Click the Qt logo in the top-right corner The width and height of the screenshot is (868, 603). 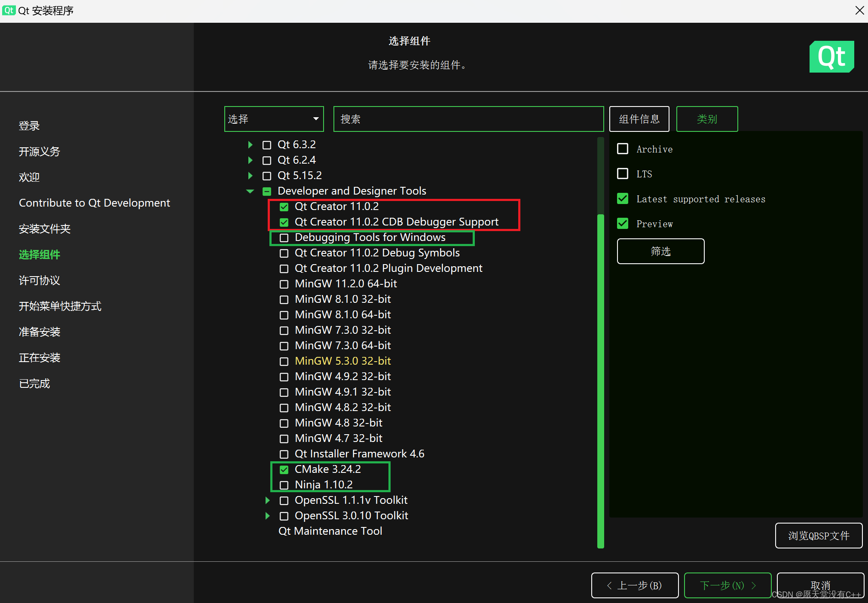pos(831,56)
